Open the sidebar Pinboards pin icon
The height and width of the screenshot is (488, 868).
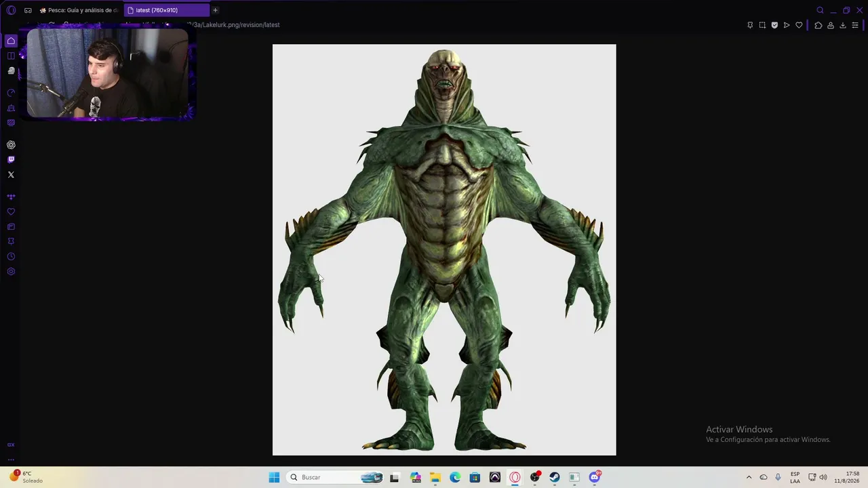(x=11, y=241)
